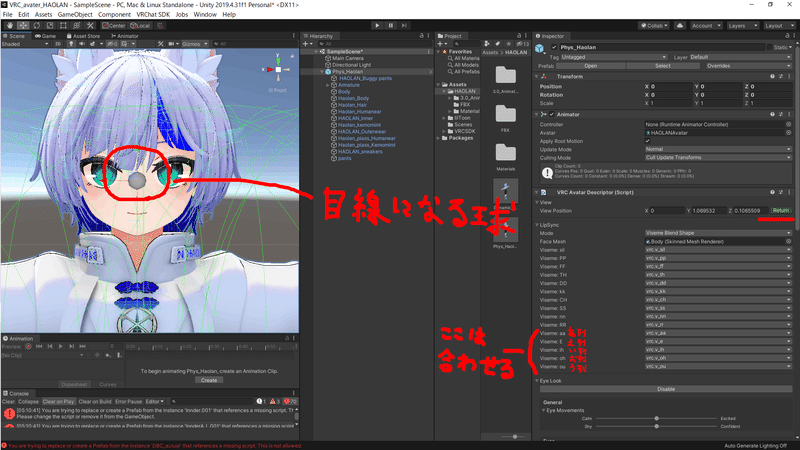Select Directional Light in the Hierarchy

coord(351,65)
